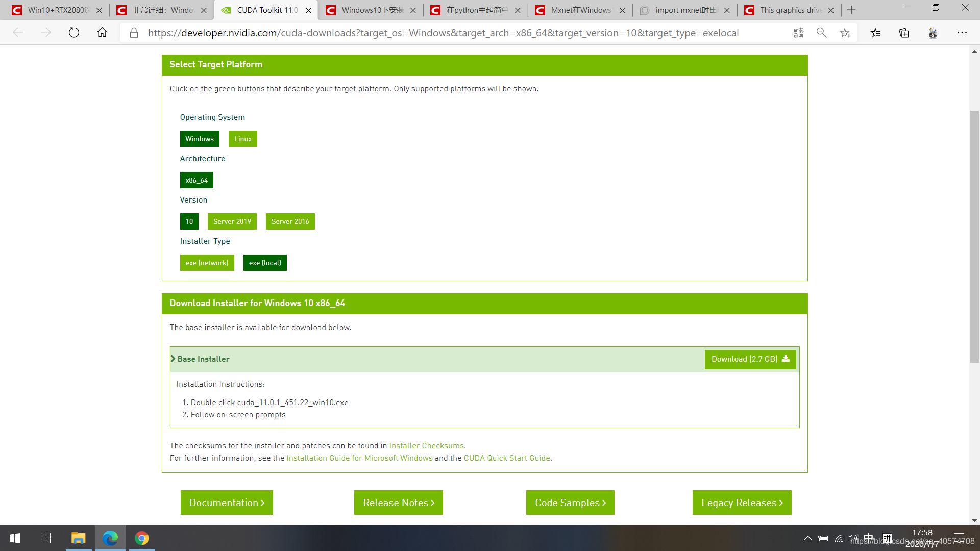The image size is (980, 551).
Task: Click the browser refresh icon
Action: pyautogui.click(x=74, y=33)
